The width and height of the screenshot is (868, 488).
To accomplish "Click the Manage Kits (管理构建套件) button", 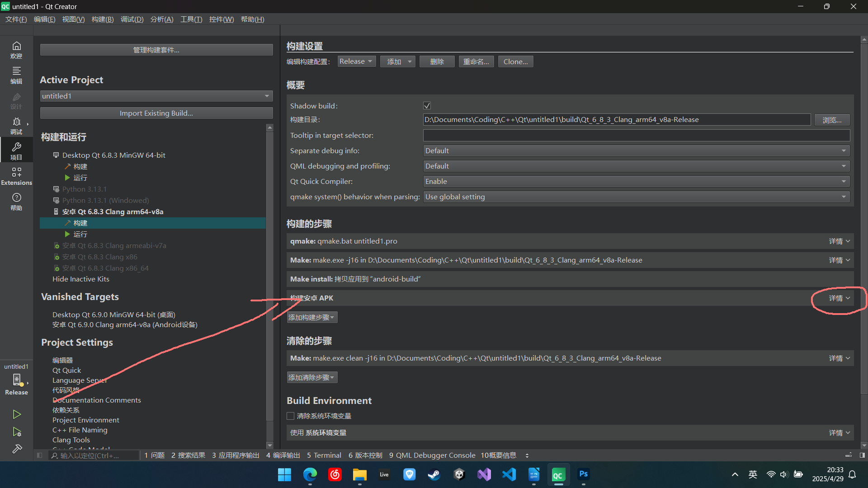I will click(x=156, y=50).
